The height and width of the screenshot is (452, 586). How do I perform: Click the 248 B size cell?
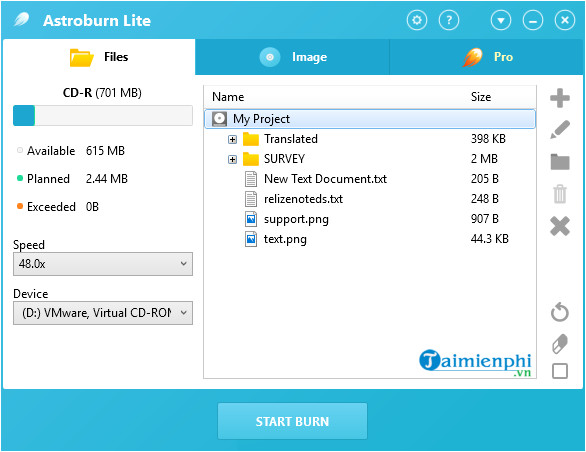(484, 199)
